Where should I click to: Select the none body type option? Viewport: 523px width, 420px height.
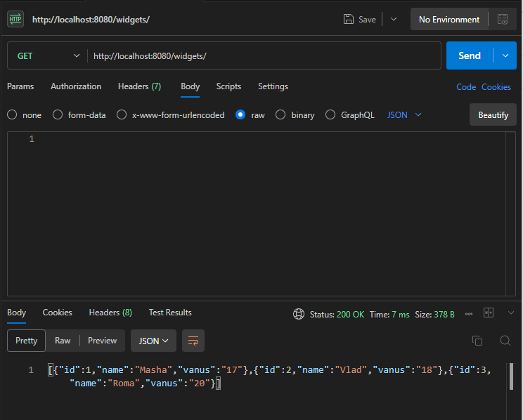pos(12,114)
